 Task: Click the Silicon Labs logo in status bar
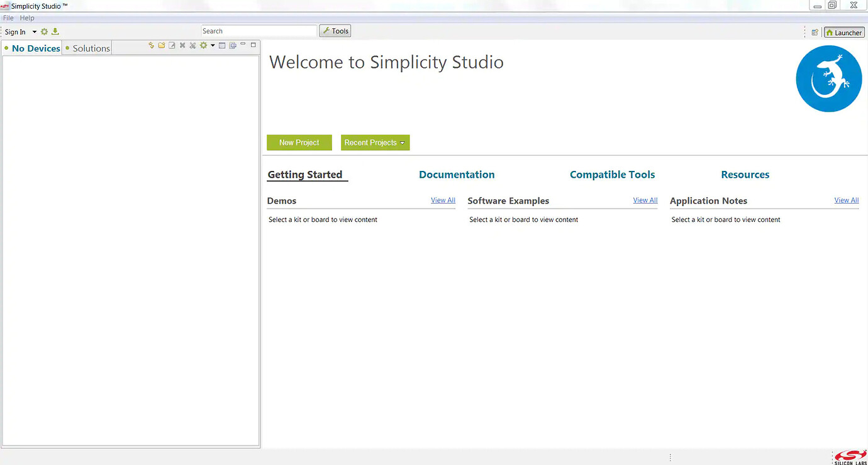(849, 456)
